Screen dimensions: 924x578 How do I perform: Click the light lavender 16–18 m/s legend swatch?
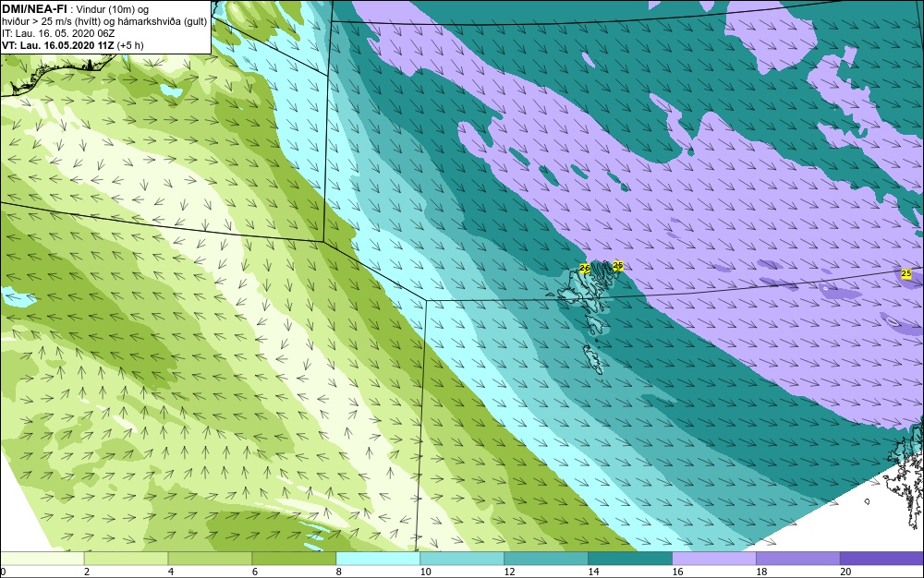(x=714, y=559)
